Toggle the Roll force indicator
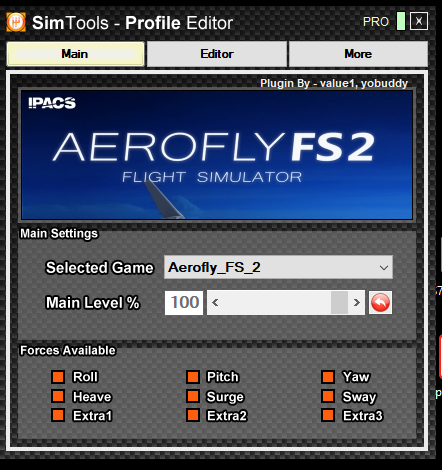The image size is (442, 470). tap(58, 377)
